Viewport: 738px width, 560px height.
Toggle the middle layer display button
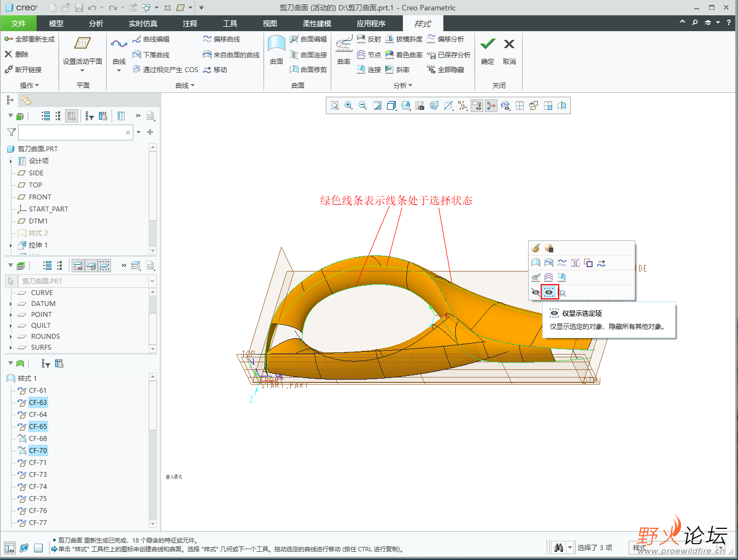click(x=91, y=266)
